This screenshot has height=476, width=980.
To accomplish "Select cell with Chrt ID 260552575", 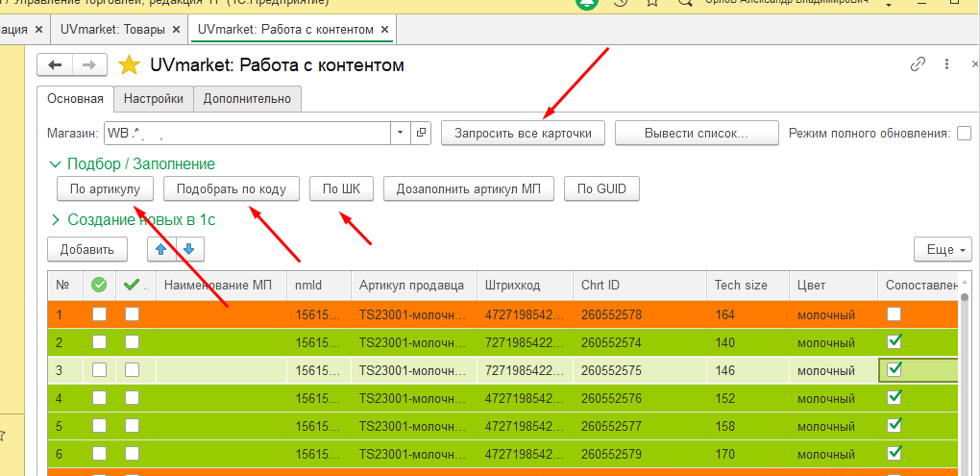I will point(640,370).
